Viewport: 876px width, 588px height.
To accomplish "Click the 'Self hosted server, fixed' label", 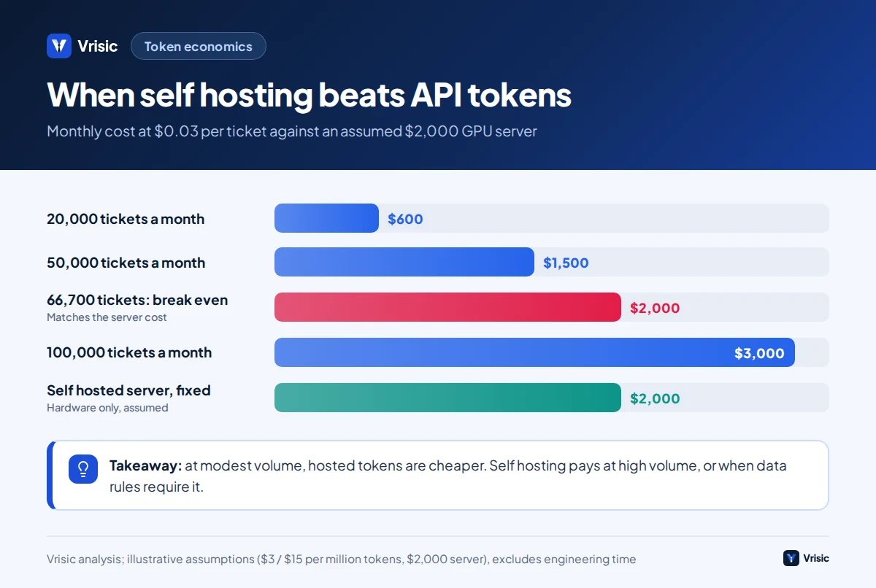I will tap(128, 390).
